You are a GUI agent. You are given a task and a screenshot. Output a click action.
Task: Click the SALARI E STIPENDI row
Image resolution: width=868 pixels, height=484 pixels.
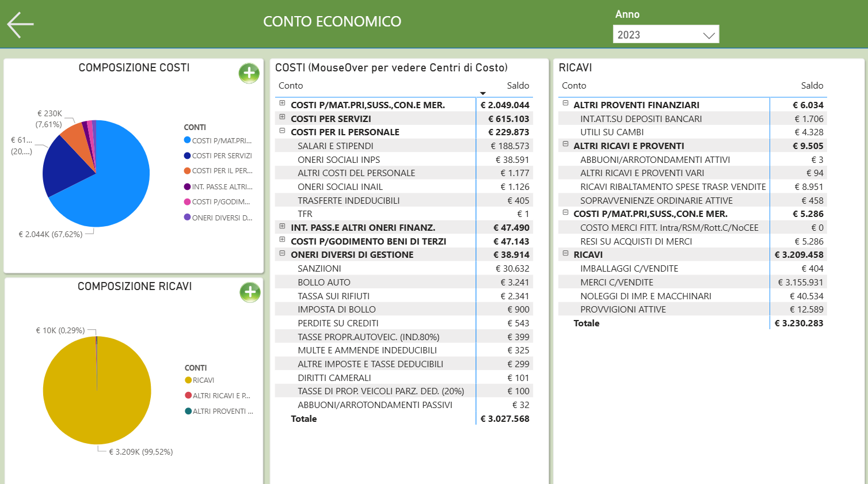[403, 146]
